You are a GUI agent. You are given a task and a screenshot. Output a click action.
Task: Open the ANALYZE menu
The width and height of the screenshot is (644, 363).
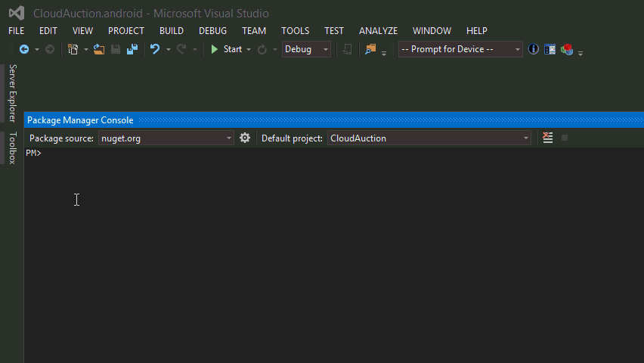pyautogui.click(x=378, y=31)
